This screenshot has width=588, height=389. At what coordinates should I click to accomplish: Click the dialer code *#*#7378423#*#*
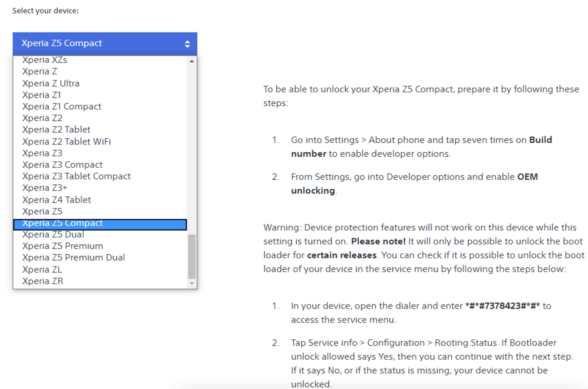(x=503, y=306)
